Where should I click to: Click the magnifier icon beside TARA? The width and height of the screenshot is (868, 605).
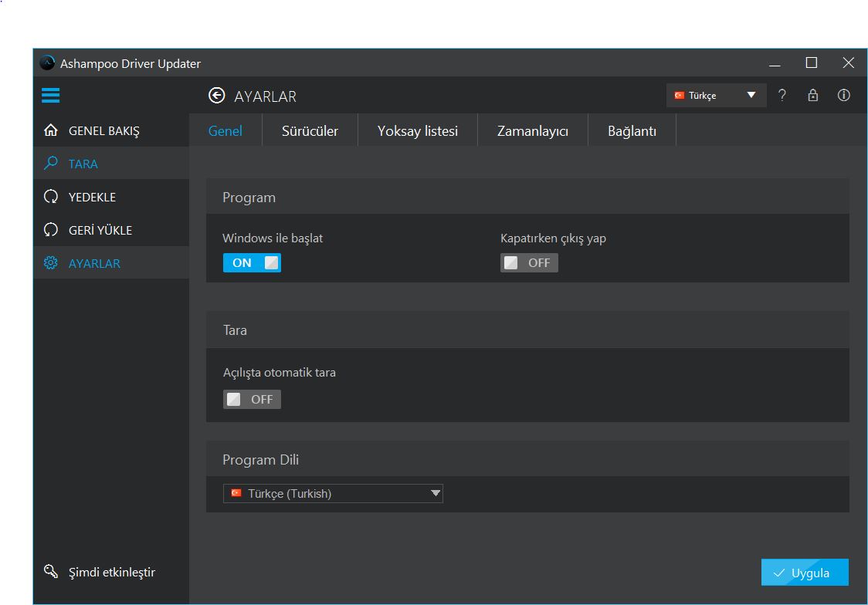pos(51,163)
